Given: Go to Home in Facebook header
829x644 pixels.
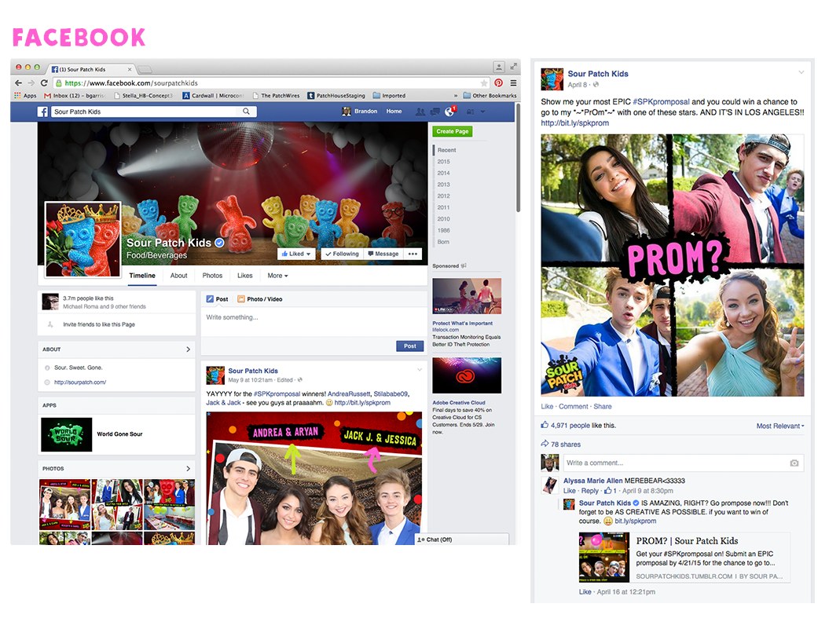Looking at the screenshot, I should click(x=394, y=112).
